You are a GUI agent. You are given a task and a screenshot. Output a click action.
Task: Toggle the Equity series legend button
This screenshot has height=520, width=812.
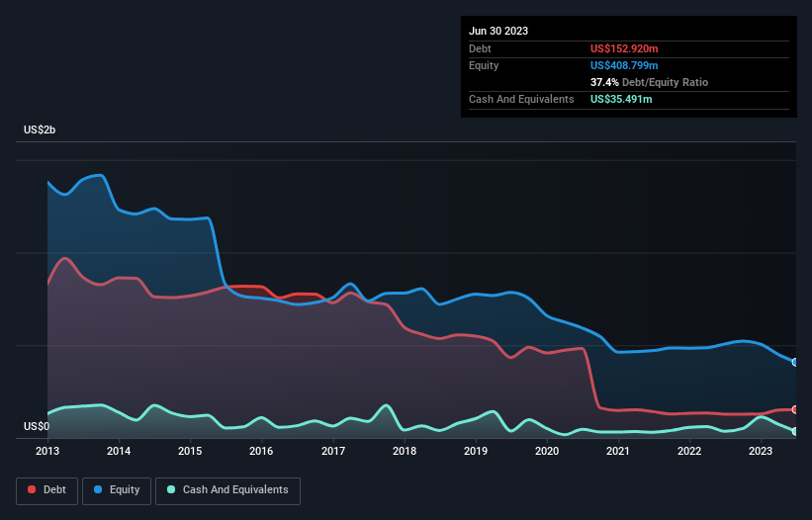(117, 490)
